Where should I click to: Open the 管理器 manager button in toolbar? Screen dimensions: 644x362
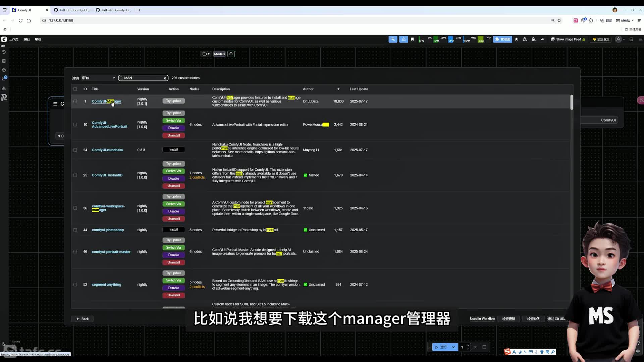click(x=502, y=39)
